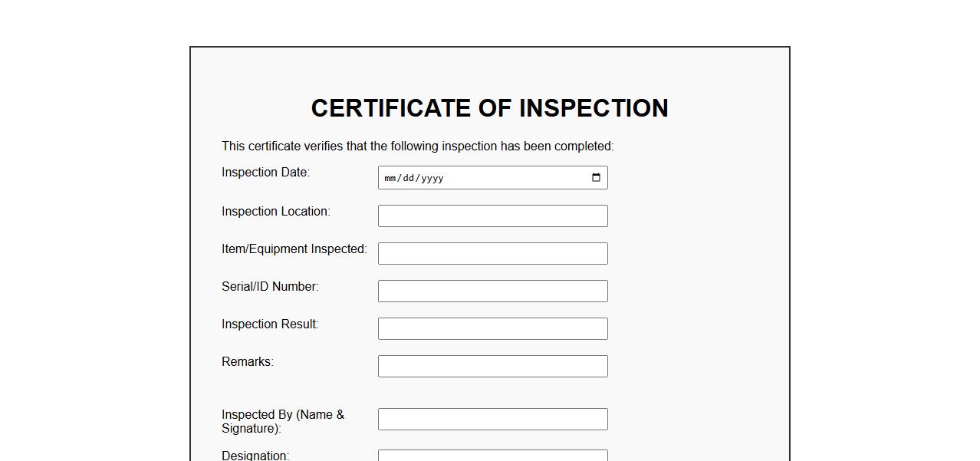Image resolution: width=980 pixels, height=461 pixels.
Task: Click the Serial/ID Number label
Action: (270, 287)
